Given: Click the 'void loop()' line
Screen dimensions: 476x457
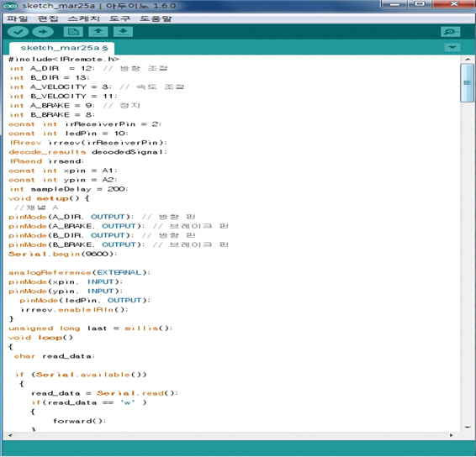Looking at the screenshot, I should (40, 338).
